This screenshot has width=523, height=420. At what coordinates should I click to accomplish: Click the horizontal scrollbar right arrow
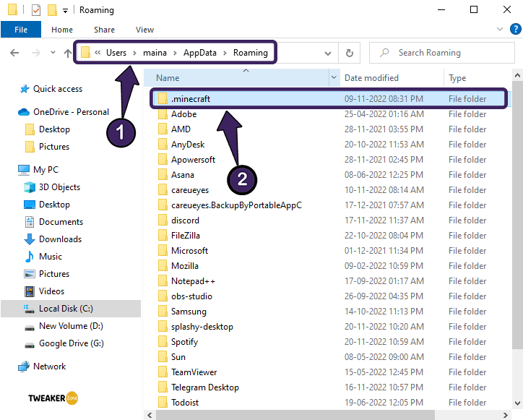pos(506,415)
